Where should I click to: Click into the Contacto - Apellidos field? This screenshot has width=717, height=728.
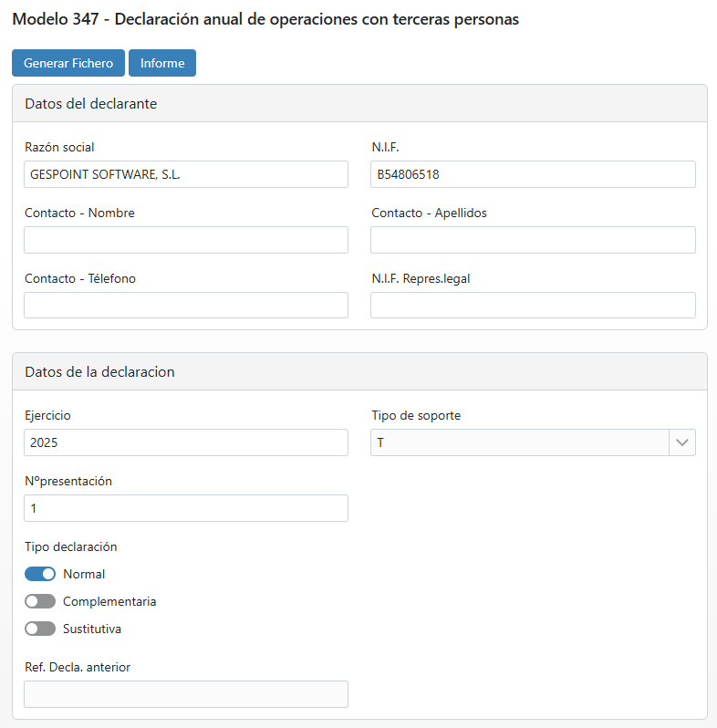(x=533, y=240)
